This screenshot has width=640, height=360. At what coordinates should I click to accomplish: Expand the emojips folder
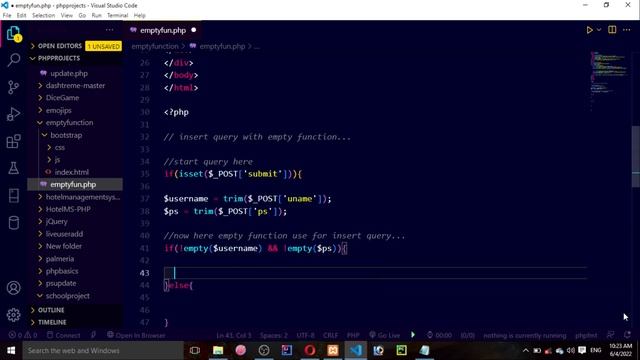click(x=58, y=110)
